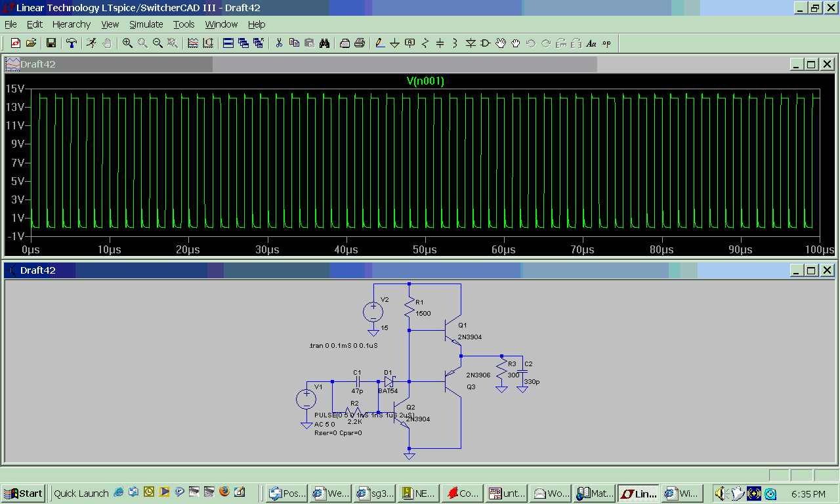
Task: Click the Tile Windows icon
Action: 228,43
